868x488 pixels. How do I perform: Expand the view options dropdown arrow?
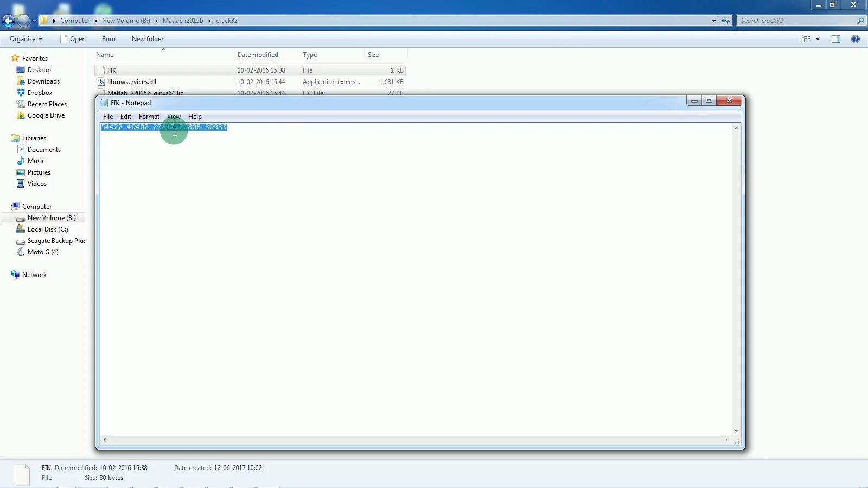pos(818,39)
